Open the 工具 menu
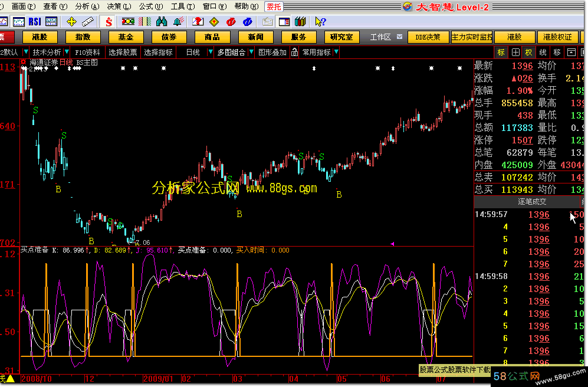Image resolution: width=588 pixels, height=387 pixels. point(183,6)
